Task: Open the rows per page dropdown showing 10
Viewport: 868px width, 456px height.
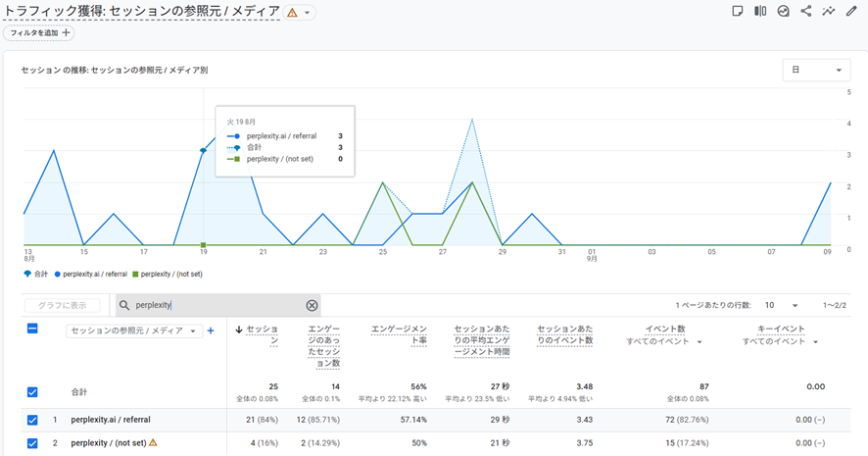Action: click(781, 305)
